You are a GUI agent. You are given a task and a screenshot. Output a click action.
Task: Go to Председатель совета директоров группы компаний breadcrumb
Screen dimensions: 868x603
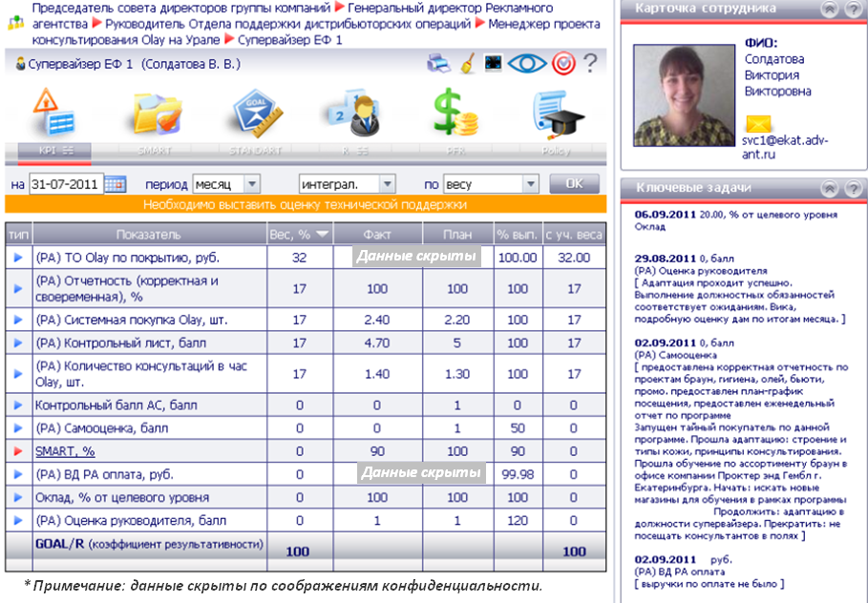(x=181, y=9)
